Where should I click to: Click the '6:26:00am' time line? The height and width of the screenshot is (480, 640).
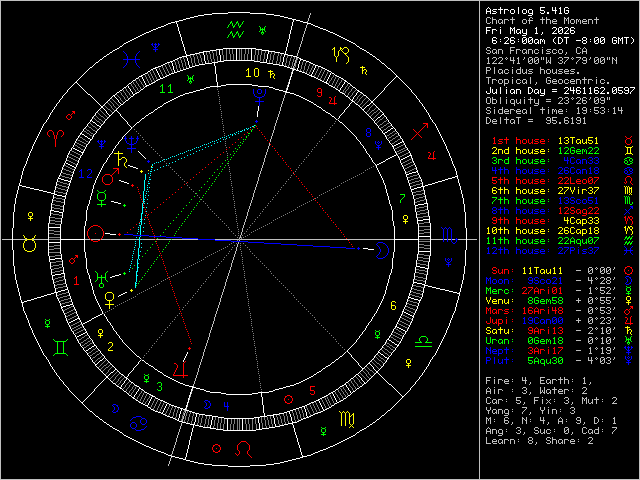[563, 41]
